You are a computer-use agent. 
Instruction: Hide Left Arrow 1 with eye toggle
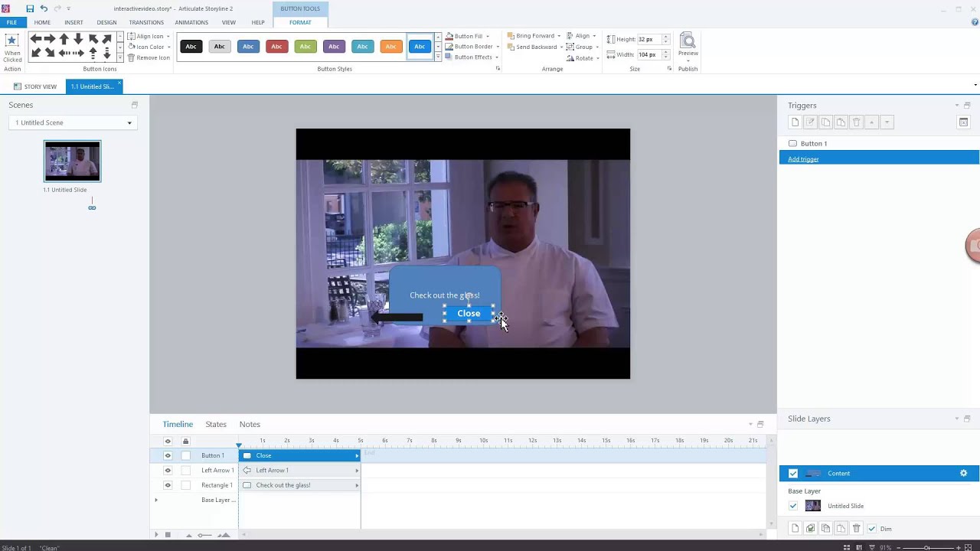168,470
